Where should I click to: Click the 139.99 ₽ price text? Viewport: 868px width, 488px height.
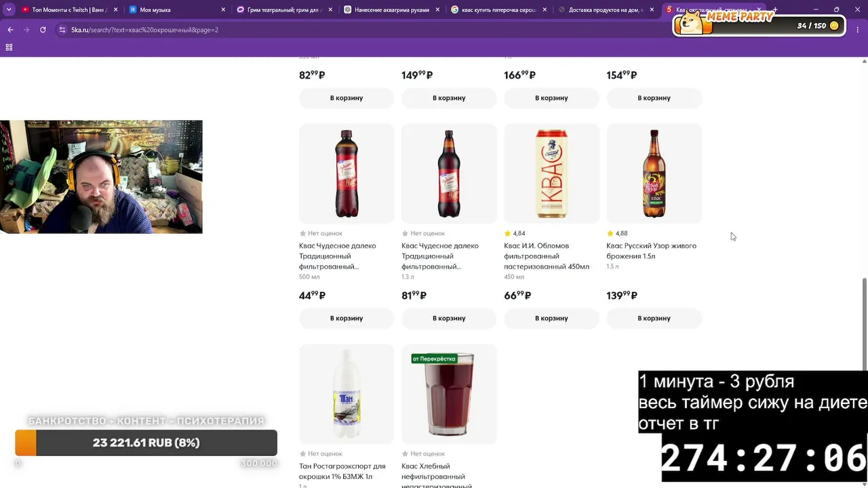(622, 296)
